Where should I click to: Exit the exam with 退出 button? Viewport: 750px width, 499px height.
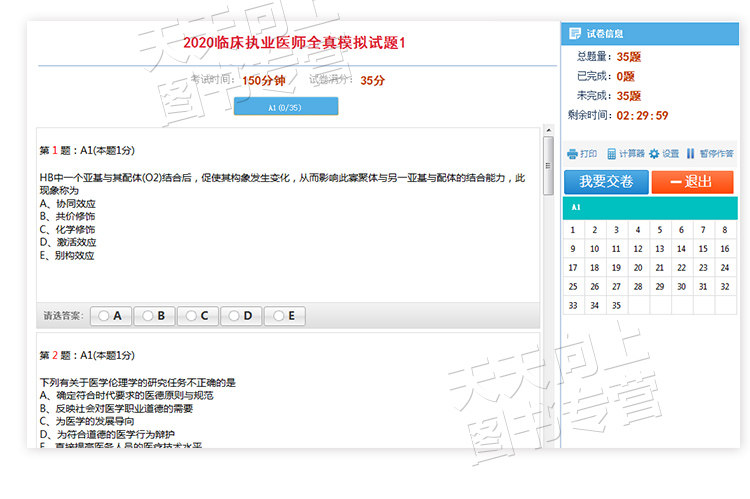(x=692, y=182)
